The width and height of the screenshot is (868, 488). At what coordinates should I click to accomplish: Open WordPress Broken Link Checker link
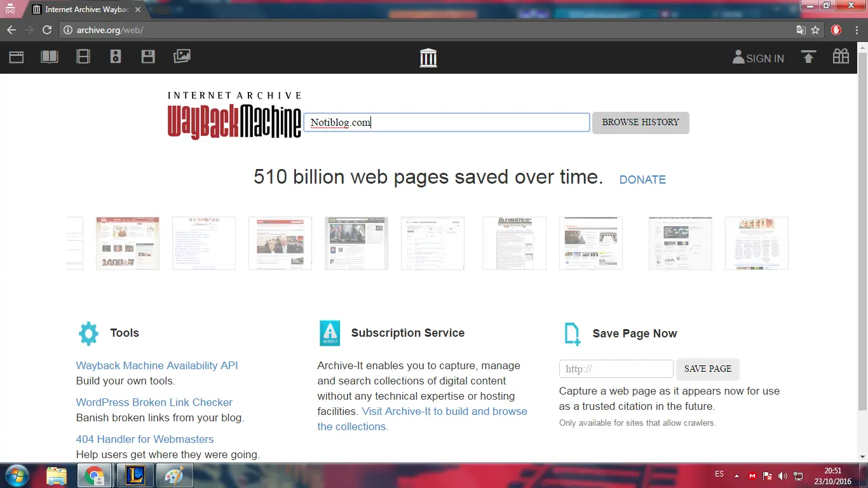(x=154, y=402)
